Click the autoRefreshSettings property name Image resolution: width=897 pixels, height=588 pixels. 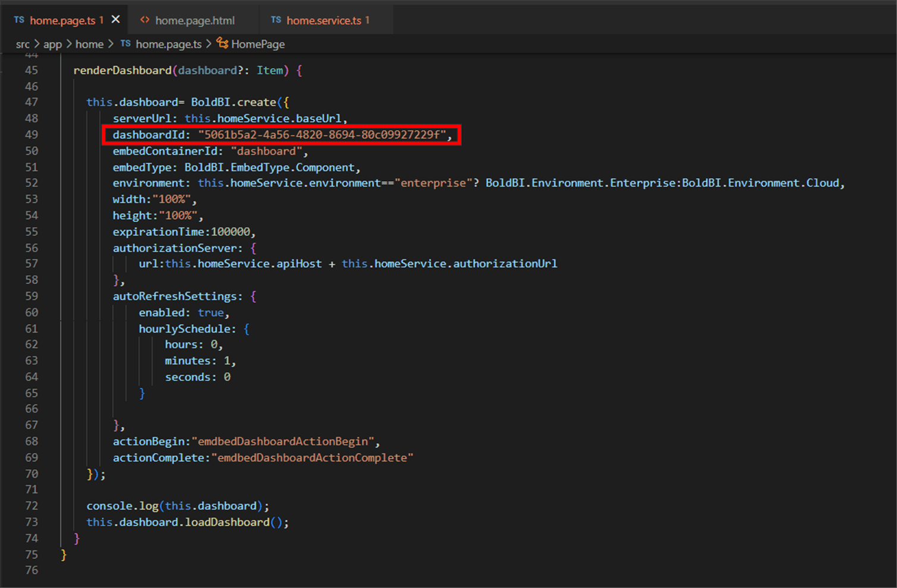tap(174, 296)
